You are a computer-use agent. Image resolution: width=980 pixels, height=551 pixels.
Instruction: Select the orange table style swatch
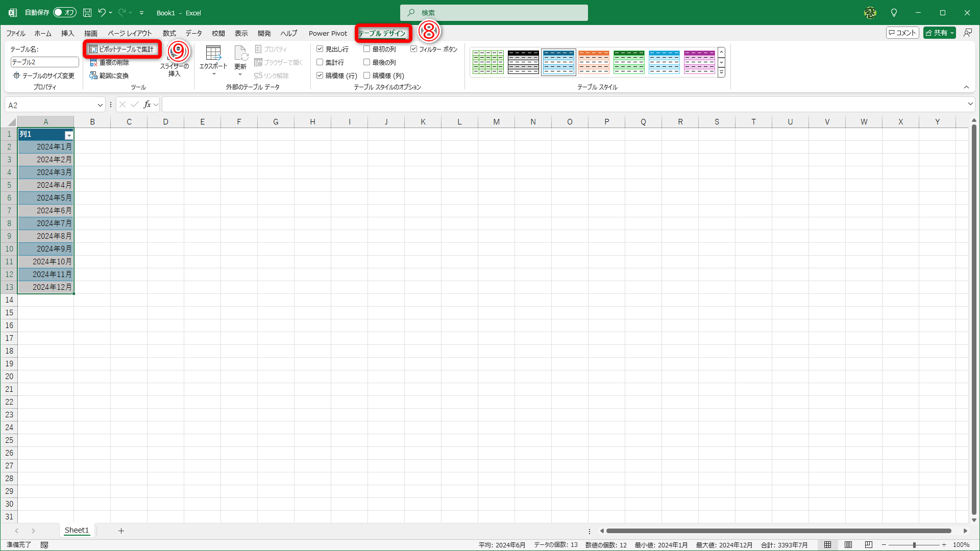(594, 62)
